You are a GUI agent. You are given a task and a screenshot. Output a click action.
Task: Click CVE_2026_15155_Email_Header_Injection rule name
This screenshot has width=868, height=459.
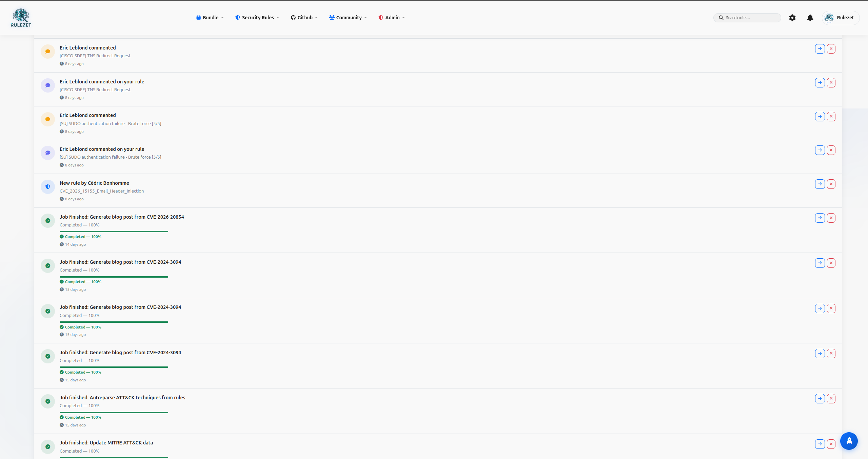click(102, 191)
